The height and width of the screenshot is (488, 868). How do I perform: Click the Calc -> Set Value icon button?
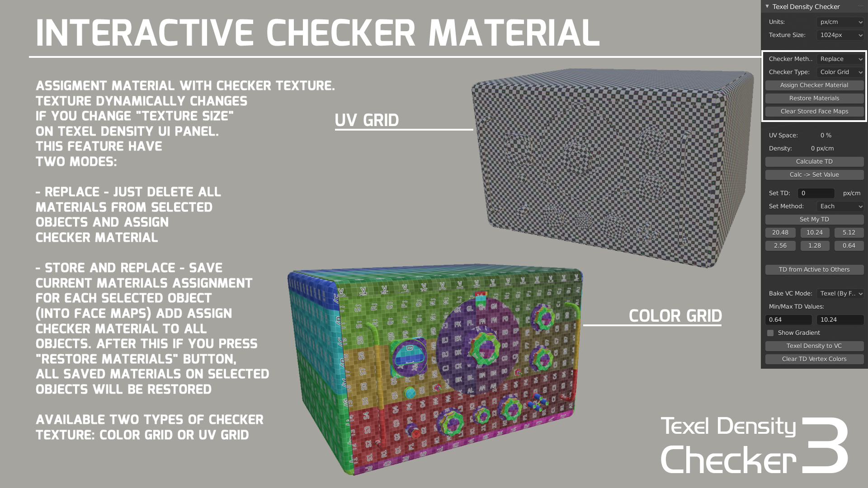pos(814,174)
